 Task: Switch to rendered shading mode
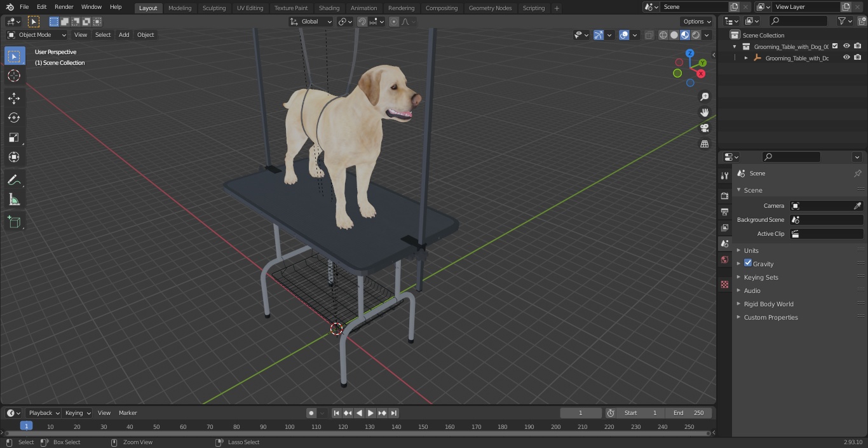pyautogui.click(x=696, y=35)
